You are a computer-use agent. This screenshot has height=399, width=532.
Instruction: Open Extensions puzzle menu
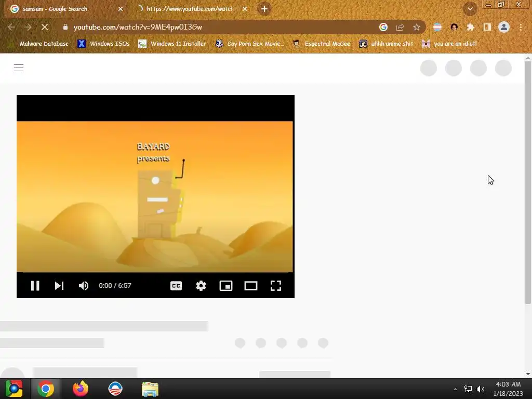coord(471,27)
